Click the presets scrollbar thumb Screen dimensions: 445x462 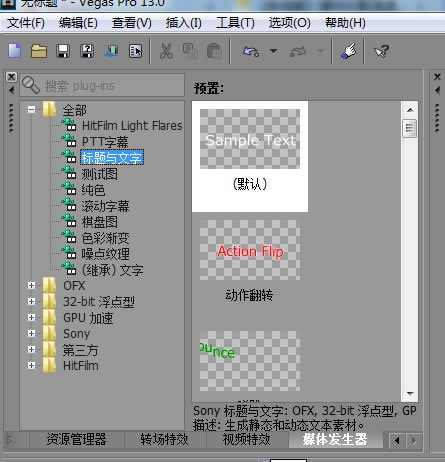coord(410,128)
